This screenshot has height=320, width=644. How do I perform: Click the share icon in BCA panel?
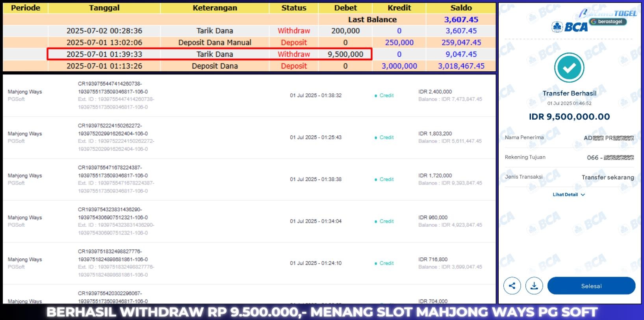(x=512, y=286)
